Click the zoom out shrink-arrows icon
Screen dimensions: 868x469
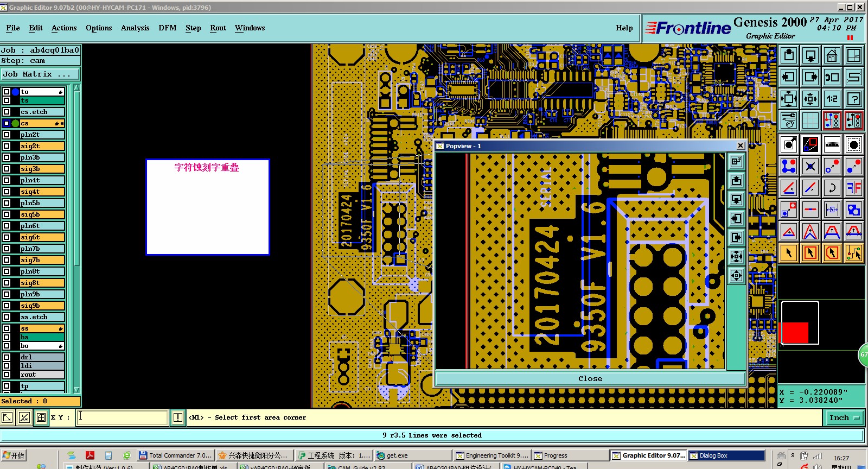(810, 99)
